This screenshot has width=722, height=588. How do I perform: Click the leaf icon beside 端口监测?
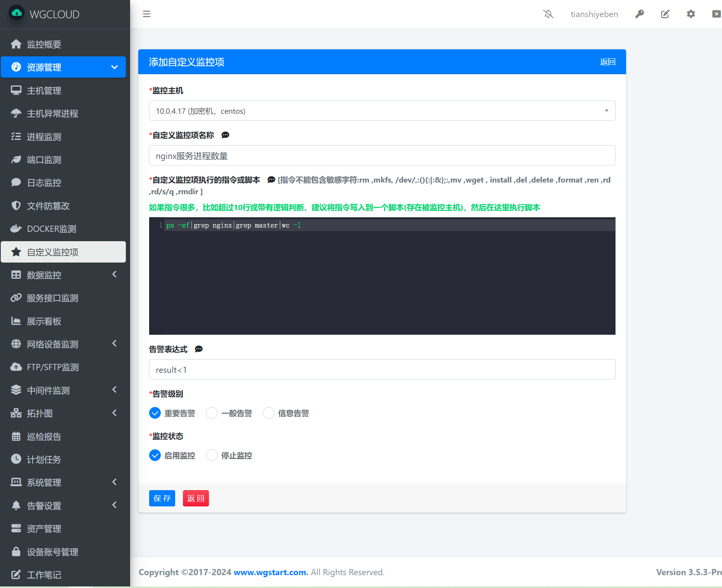click(16, 159)
